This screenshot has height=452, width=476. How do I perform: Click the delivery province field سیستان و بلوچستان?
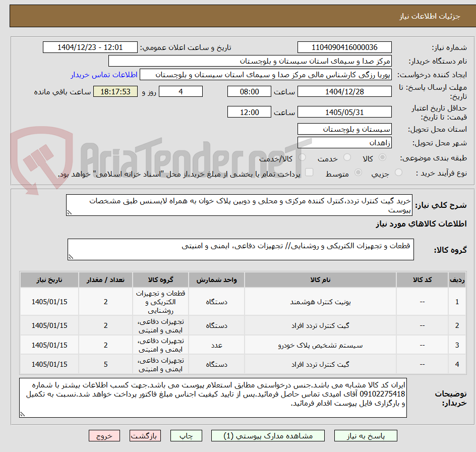tap(344, 129)
